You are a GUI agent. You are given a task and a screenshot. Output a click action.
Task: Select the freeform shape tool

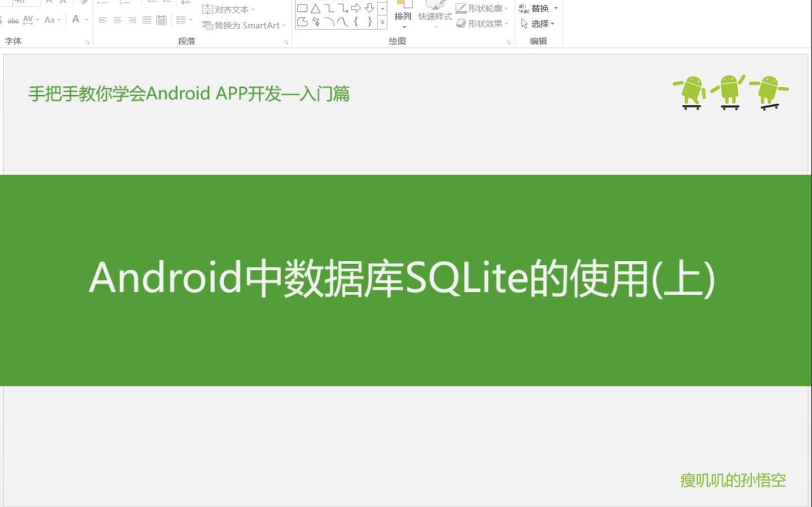tap(302, 22)
